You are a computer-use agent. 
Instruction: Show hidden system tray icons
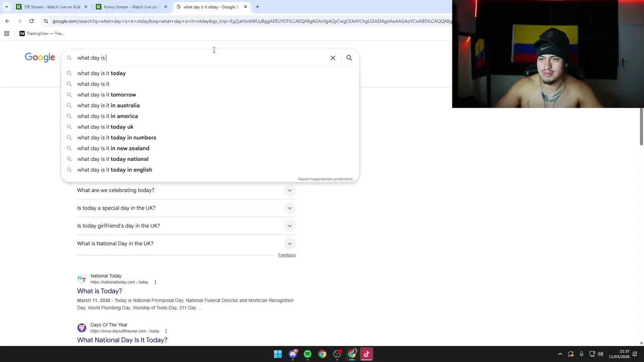(x=560, y=354)
